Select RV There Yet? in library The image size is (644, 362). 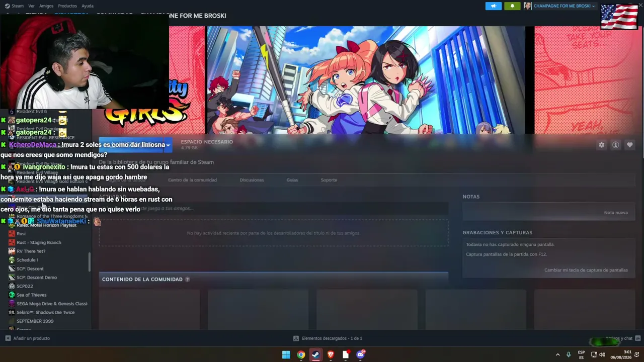(31, 251)
